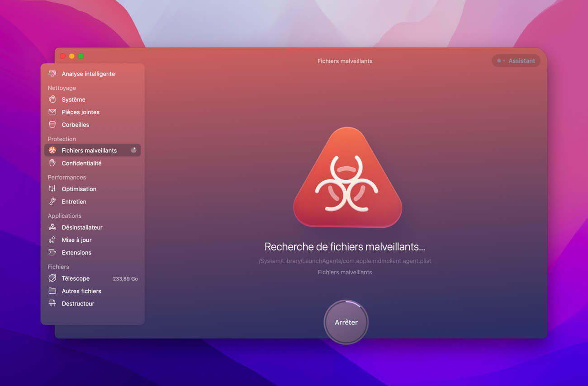Click the Télescope 233,89 Go size value

point(125,279)
